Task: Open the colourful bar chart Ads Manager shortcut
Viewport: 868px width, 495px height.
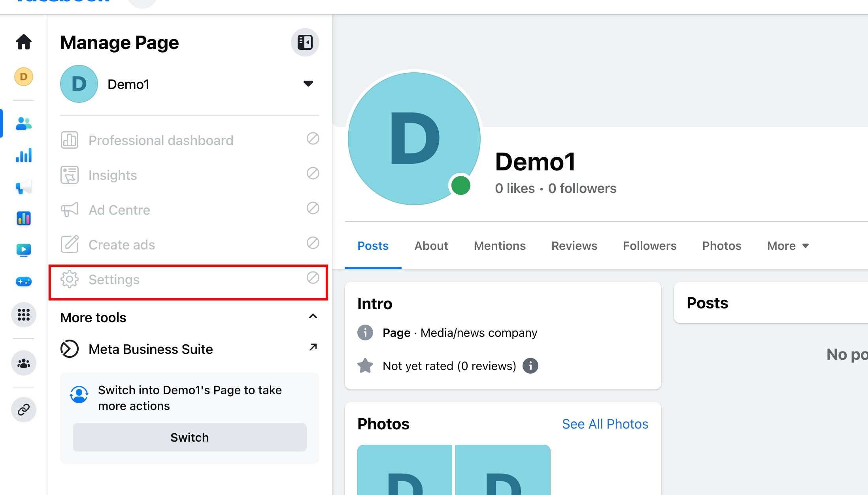Action: click(24, 218)
